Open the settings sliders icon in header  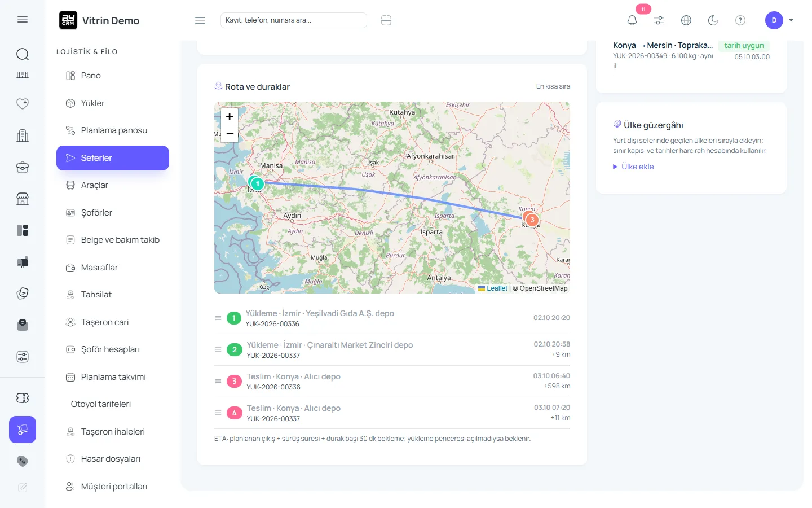pyautogui.click(x=659, y=20)
